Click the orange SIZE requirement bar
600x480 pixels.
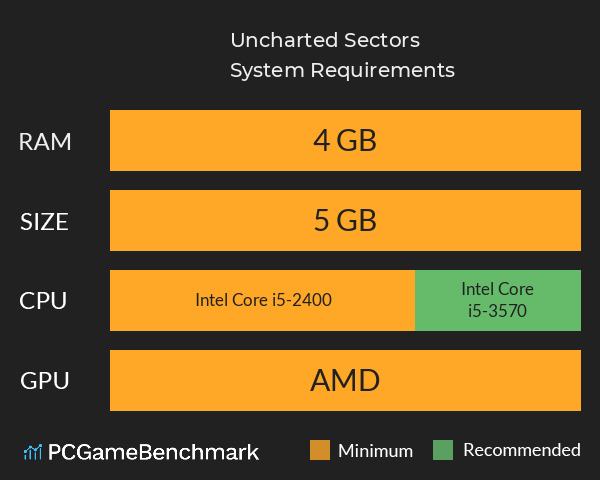(x=200, y=221)
